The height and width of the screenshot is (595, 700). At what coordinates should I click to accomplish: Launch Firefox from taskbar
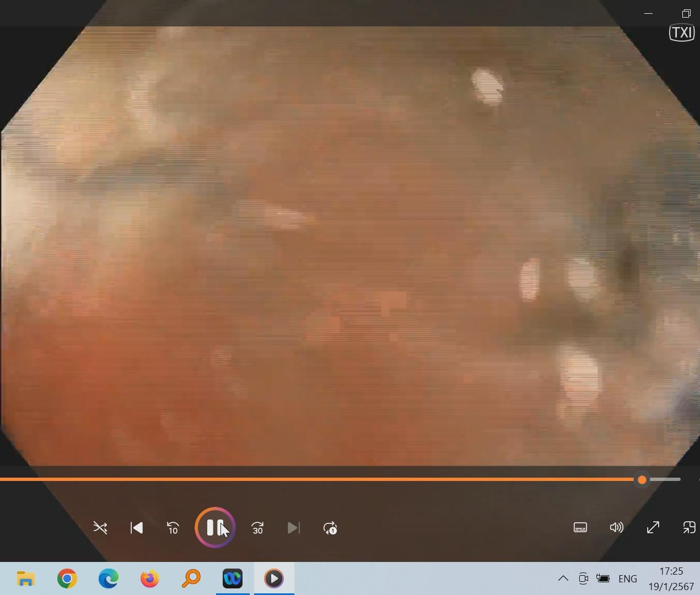150,578
